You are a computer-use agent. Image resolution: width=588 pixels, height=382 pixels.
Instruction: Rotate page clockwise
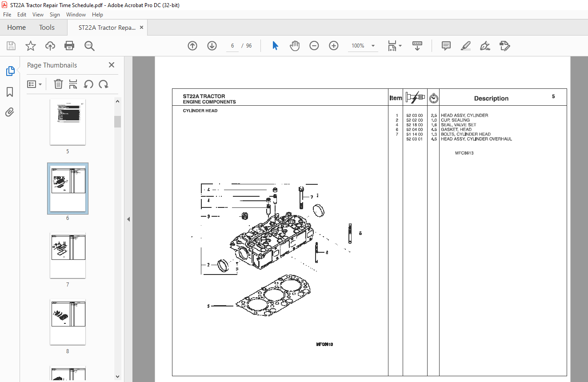point(104,84)
